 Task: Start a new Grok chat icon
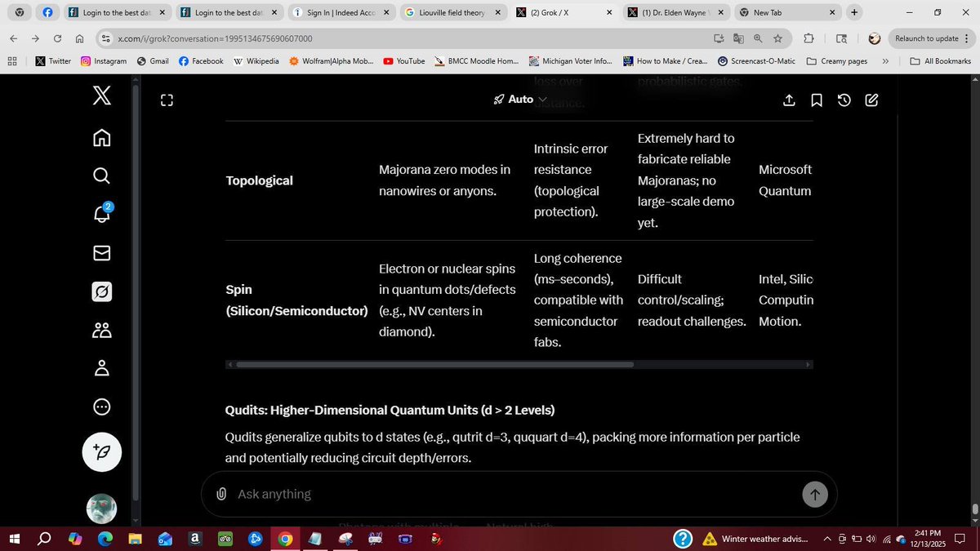[x=871, y=100]
